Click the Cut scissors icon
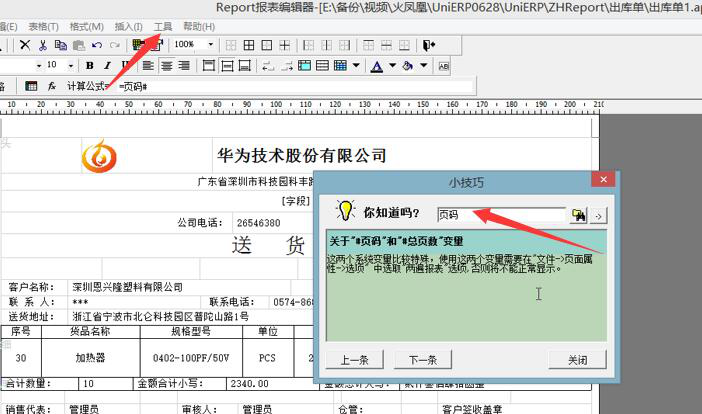The image size is (702, 414). 43,45
